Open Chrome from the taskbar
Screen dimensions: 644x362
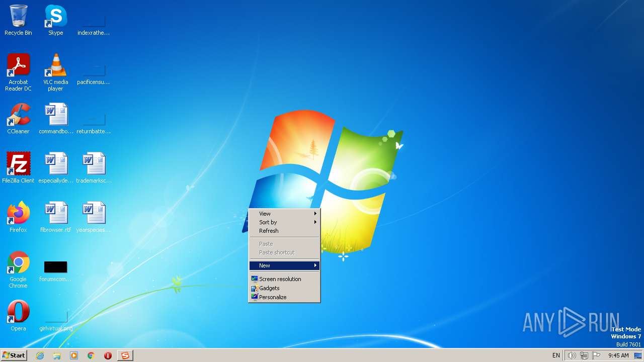[x=91, y=355]
